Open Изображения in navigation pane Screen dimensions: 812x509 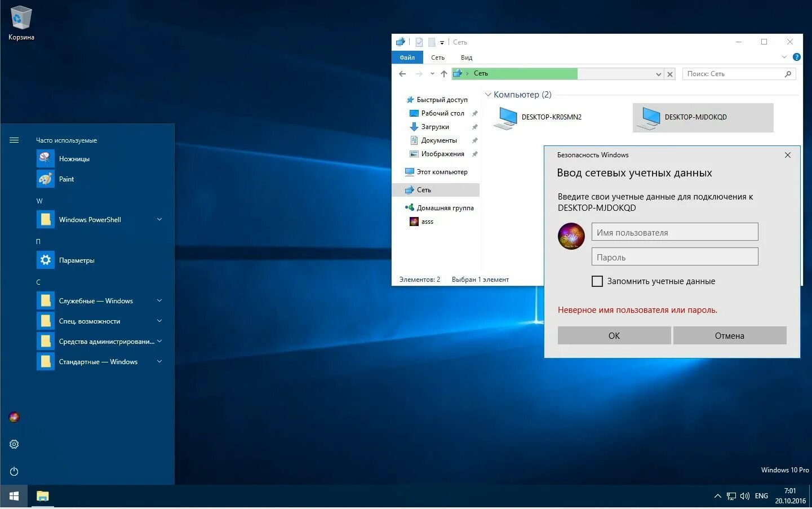click(x=442, y=154)
